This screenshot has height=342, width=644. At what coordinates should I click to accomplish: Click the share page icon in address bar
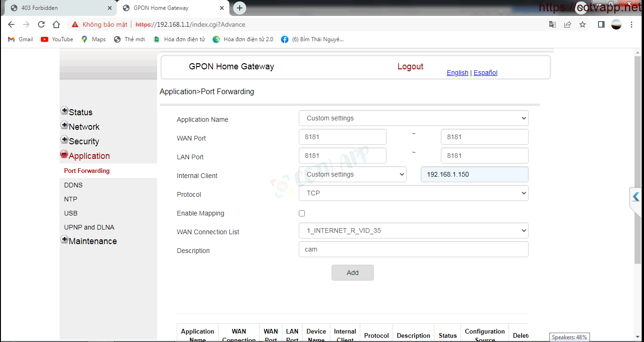(x=568, y=24)
